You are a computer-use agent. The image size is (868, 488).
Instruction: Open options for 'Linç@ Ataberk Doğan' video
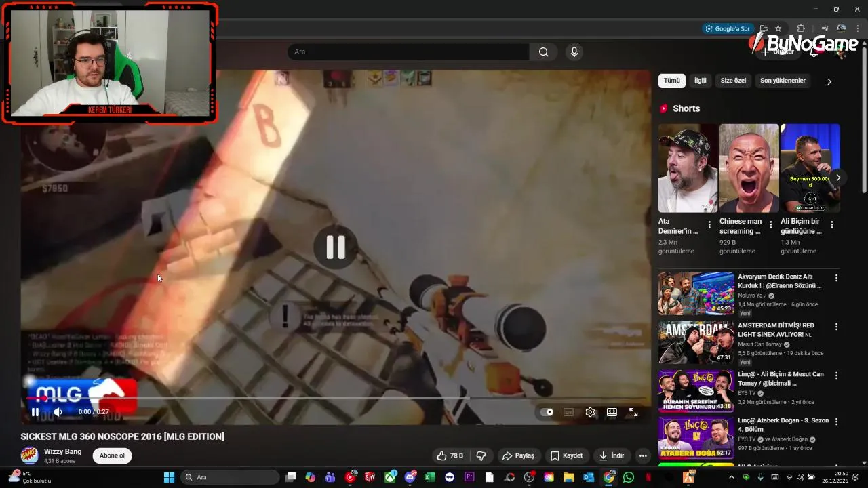pyautogui.click(x=836, y=422)
